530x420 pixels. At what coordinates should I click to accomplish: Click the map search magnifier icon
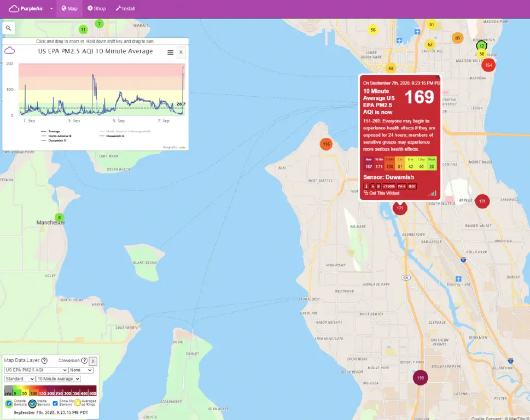click(x=8, y=28)
